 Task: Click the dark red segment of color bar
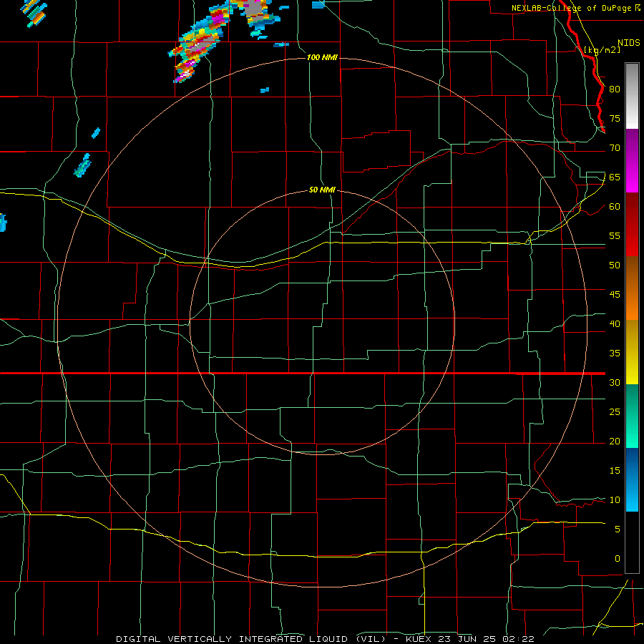tap(632, 225)
